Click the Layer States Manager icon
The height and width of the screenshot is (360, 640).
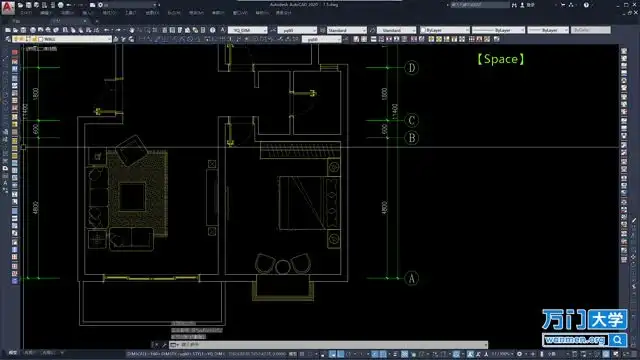tap(131, 39)
